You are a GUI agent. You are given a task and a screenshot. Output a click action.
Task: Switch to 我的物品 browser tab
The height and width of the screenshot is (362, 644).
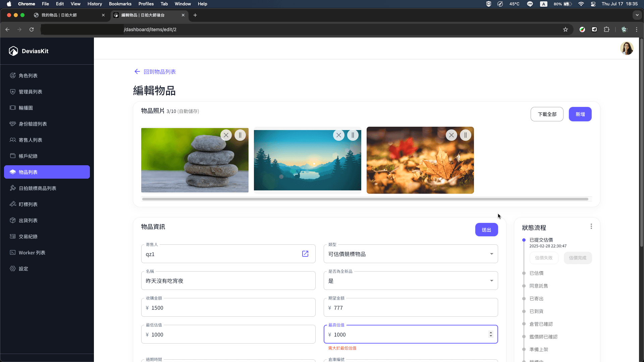coord(59,15)
